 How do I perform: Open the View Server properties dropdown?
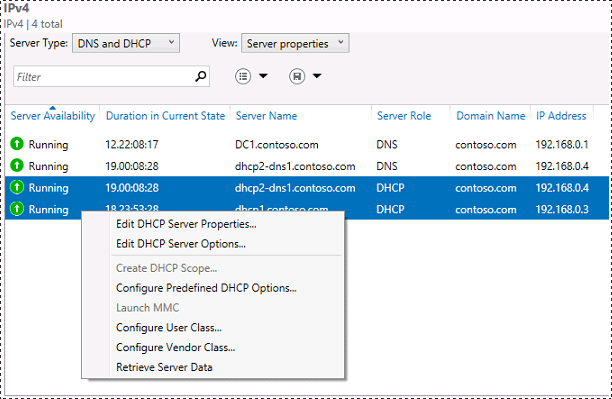pos(295,43)
